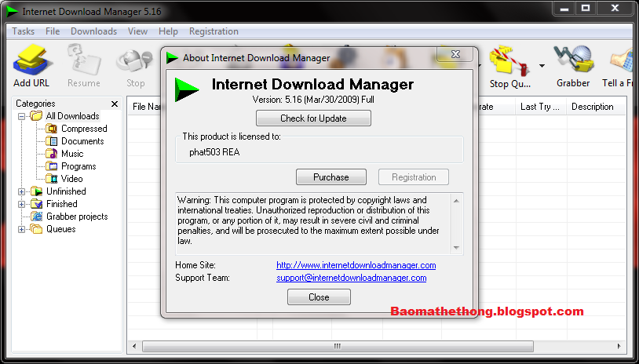Close the About dialog with X
This screenshot has width=639, height=364.
pos(455,54)
